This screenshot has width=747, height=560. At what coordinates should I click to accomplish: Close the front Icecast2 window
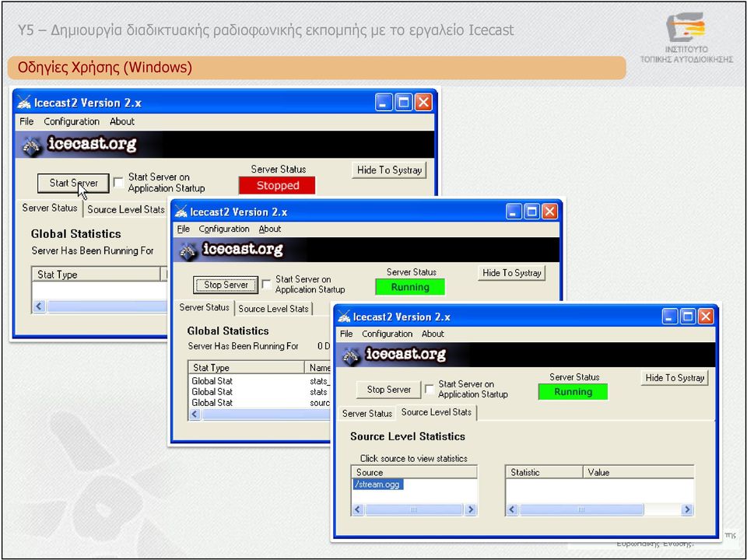pos(706,317)
